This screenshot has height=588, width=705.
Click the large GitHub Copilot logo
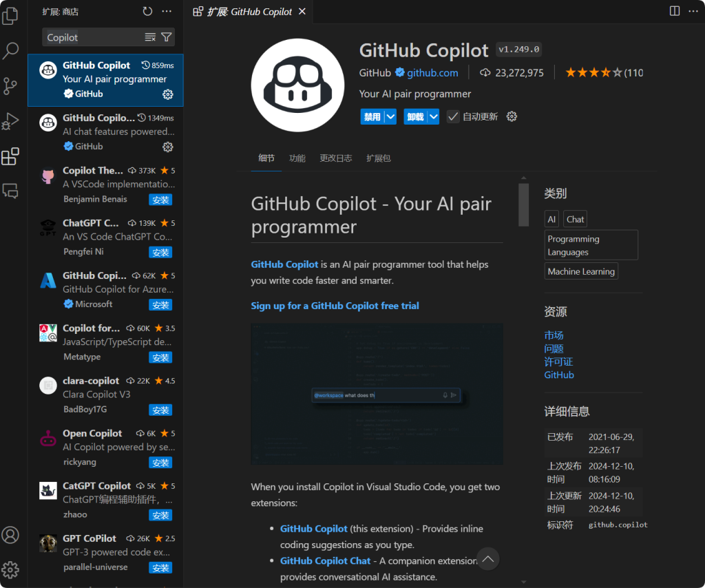pyautogui.click(x=297, y=85)
